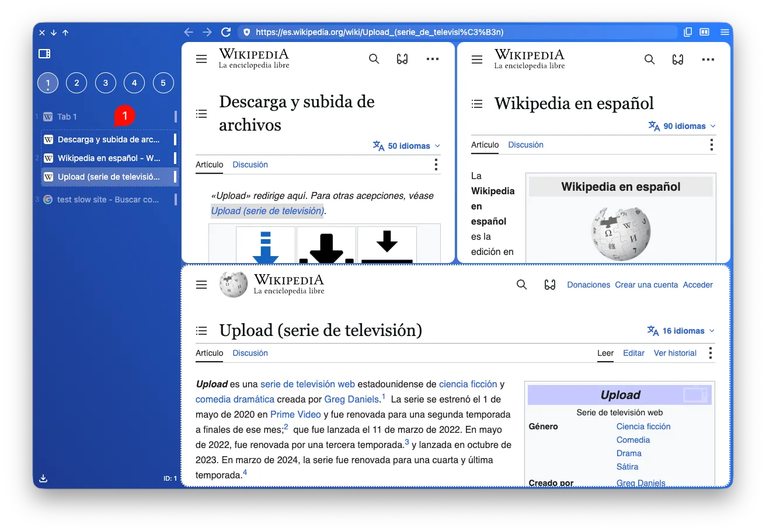Open Discusión tab in Upload series pane
766x532 pixels.
[250, 353]
